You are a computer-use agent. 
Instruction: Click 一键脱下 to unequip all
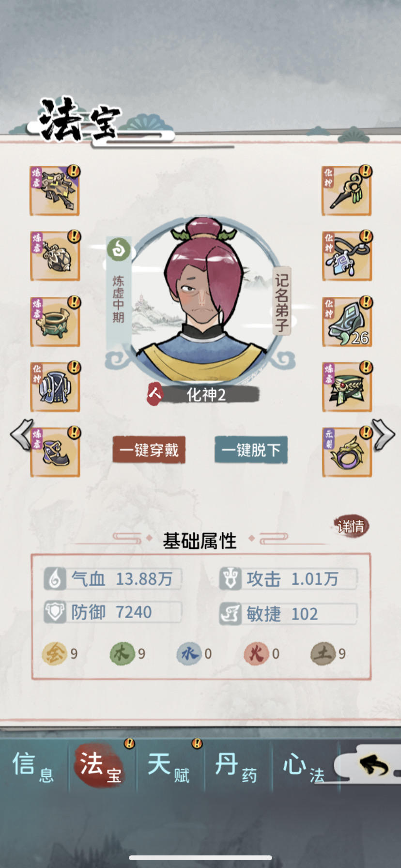click(x=251, y=450)
